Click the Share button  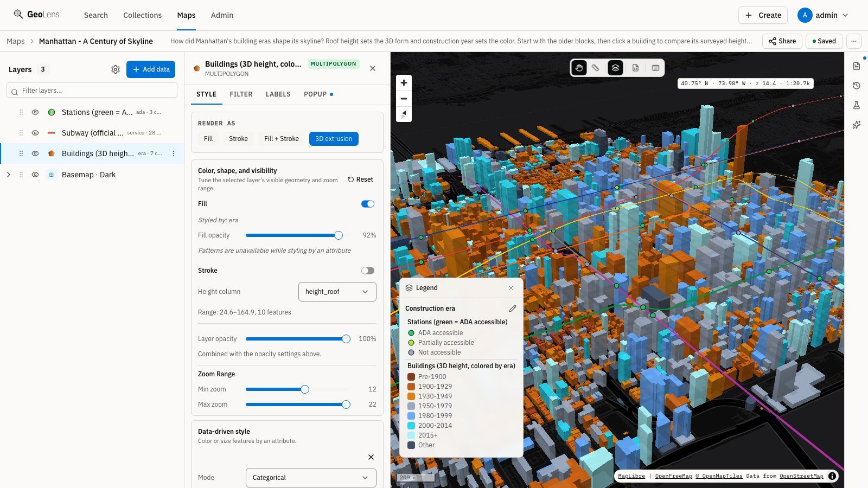[782, 41]
